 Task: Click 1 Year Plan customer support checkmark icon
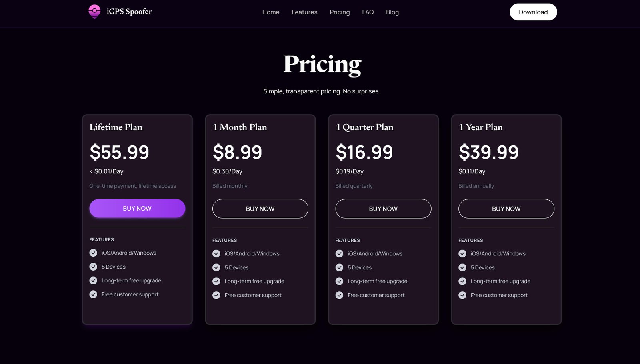tap(462, 296)
